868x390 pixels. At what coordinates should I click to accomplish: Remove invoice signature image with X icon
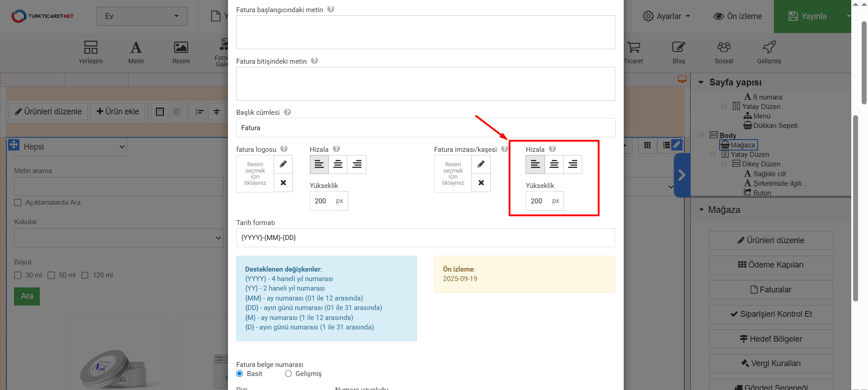[481, 183]
